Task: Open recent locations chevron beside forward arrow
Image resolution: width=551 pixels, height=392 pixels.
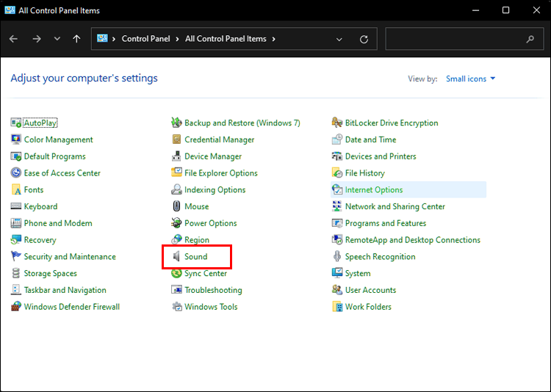Action: pos(57,39)
